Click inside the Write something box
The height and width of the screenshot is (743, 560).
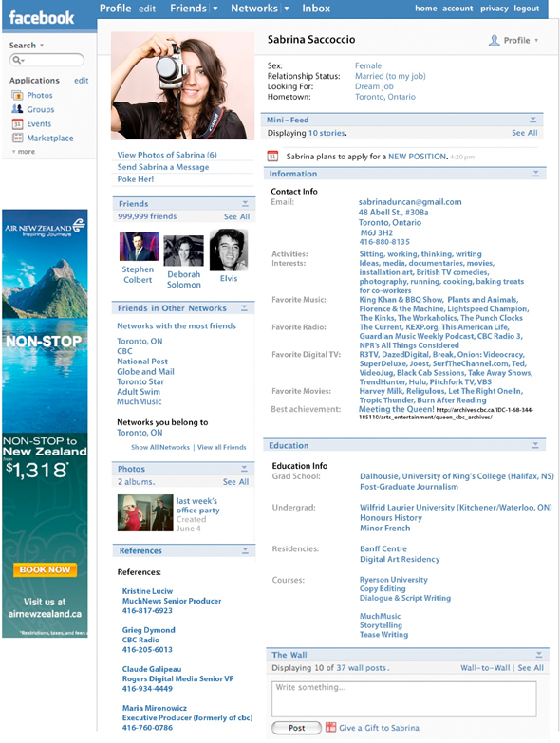click(x=404, y=699)
